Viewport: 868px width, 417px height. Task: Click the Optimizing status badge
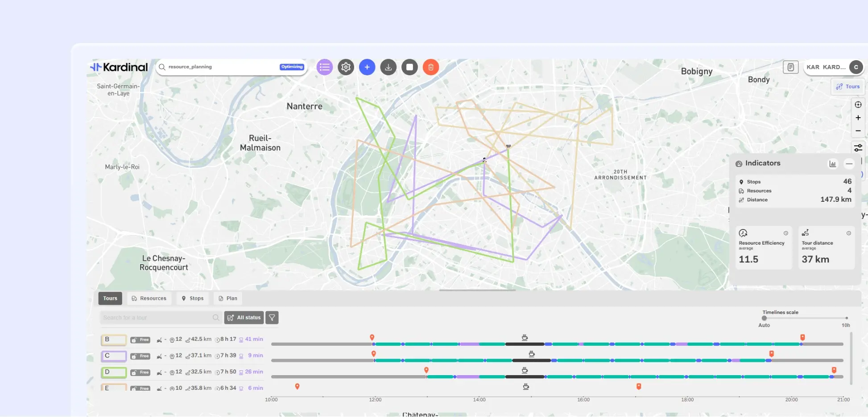click(x=292, y=67)
